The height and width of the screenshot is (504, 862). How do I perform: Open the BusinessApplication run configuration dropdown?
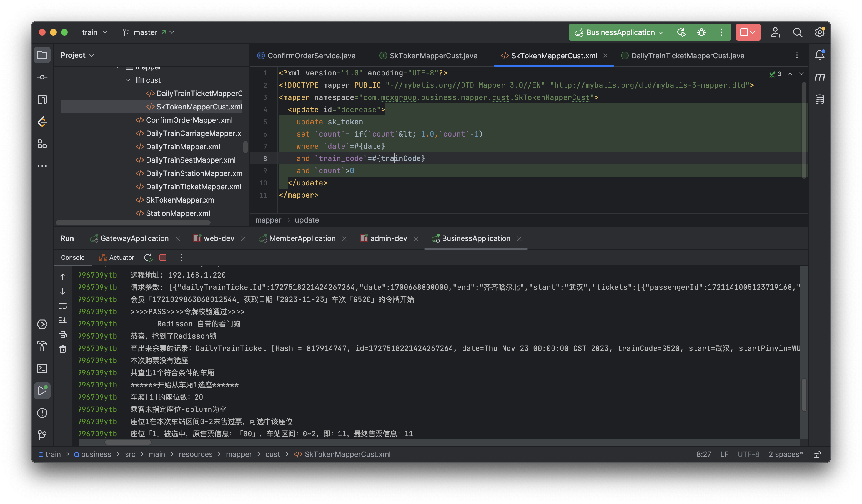tap(620, 32)
